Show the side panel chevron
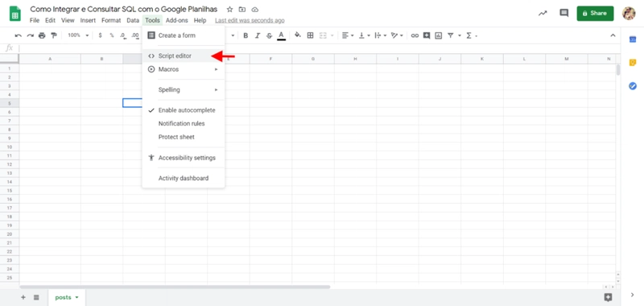Image resolution: width=644 pixels, height=306 pixels. click(x=633, y=295)
